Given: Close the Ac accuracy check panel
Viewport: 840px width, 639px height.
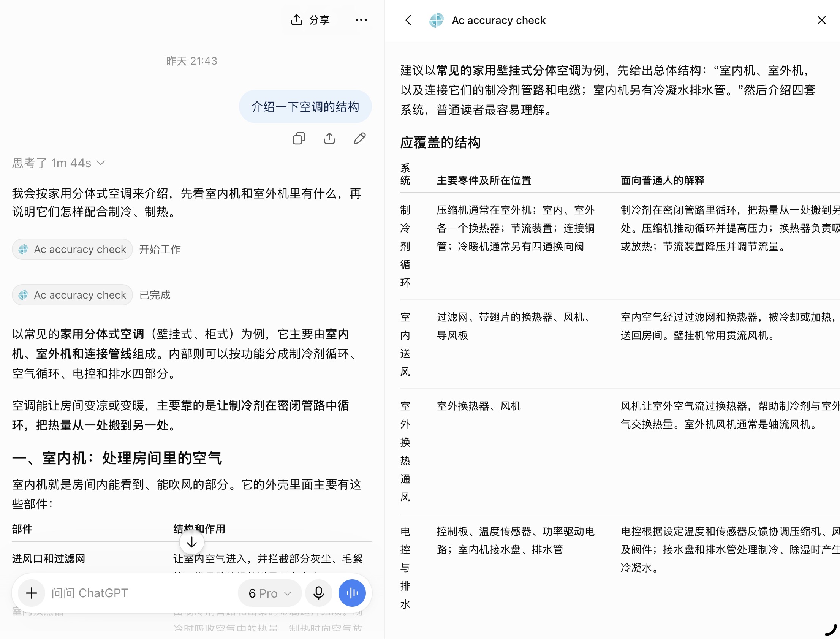Looking at the screenshot, I should [821, 20].
